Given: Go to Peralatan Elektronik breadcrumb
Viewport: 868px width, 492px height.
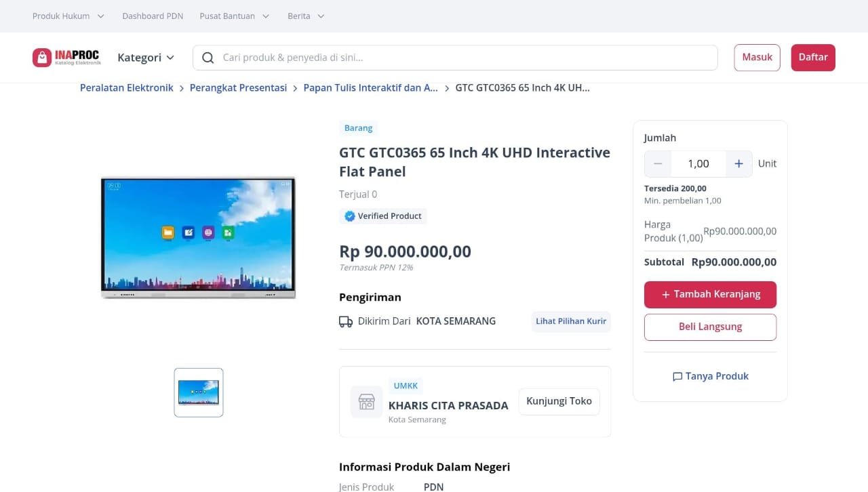Looking at the screenshot, I should click(x=127, y=88).
